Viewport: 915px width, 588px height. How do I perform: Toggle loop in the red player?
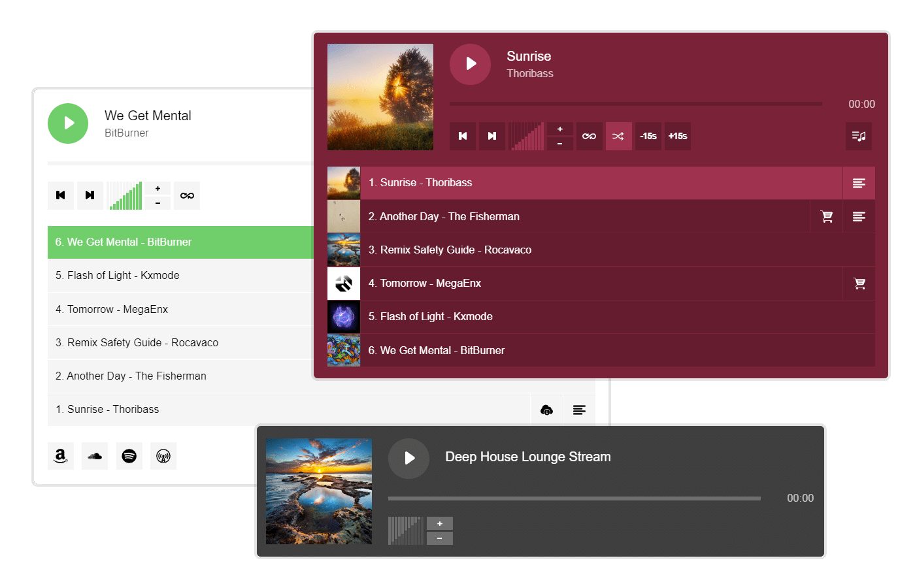click(x=589, y=137)
